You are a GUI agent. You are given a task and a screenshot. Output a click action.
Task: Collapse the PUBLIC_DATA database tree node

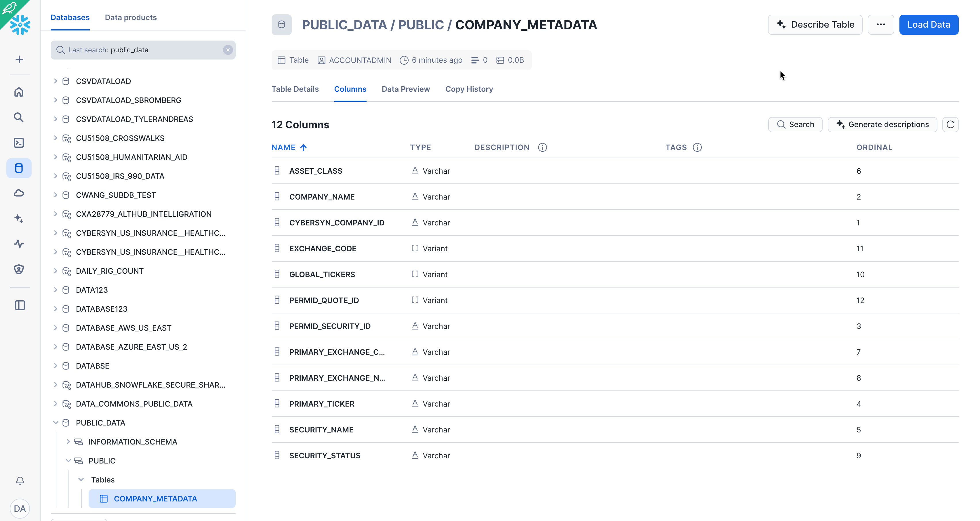pyautogui.click(x=56, y=422)
